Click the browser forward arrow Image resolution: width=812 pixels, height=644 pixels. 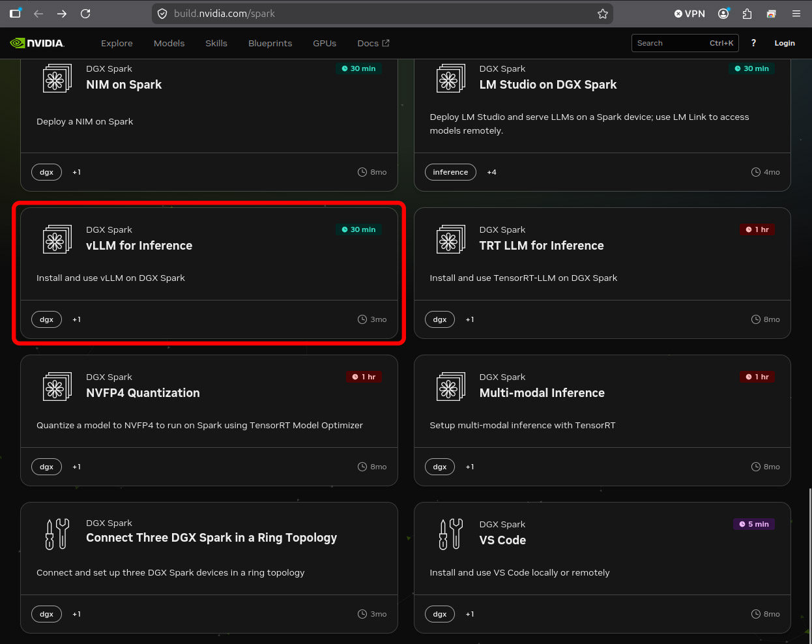62,14
